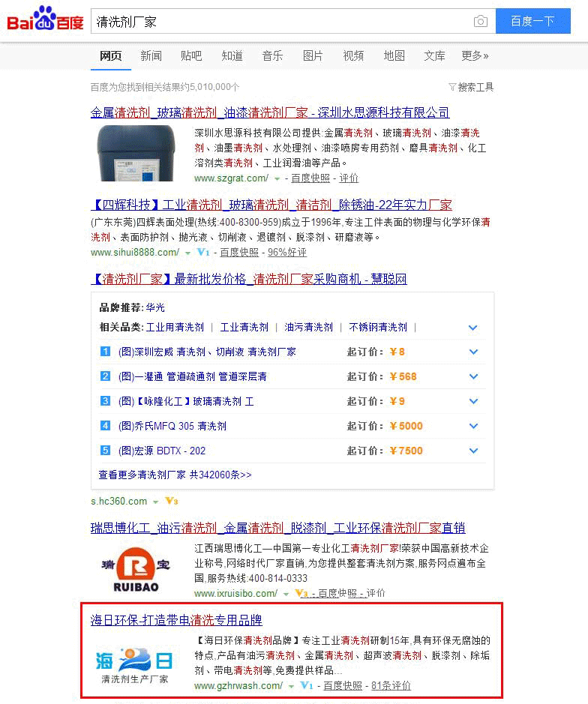This screenshot has height=704, width=588.
Task: Click V3 badge next to s.hc360.com
Action: coord(172,501)
